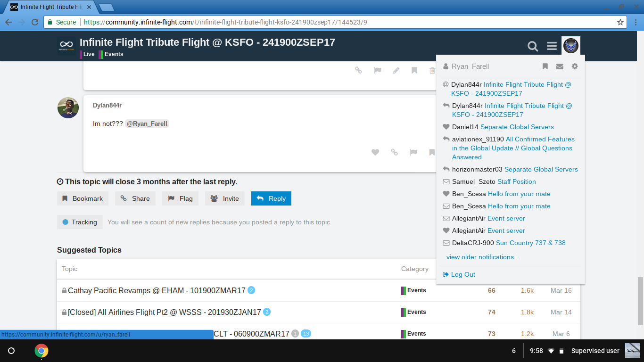Click the blue Reply button

[271, 198]
